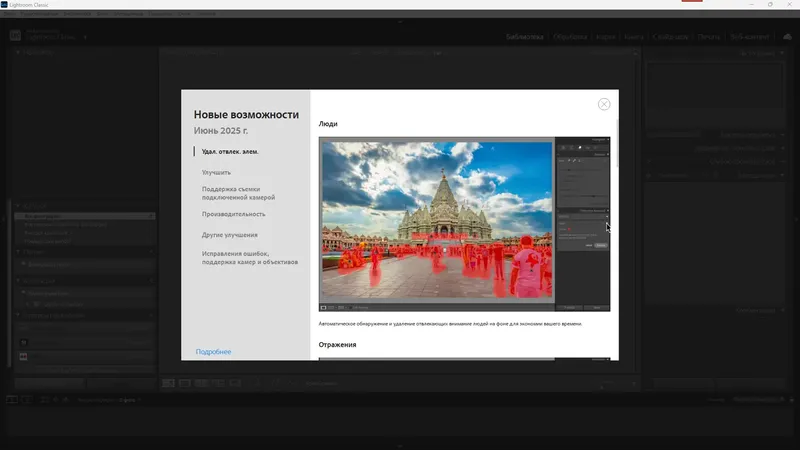The image size is (800, 450).
Task: Click the Collections panel plus icon
Action: (x=151, y=281)
